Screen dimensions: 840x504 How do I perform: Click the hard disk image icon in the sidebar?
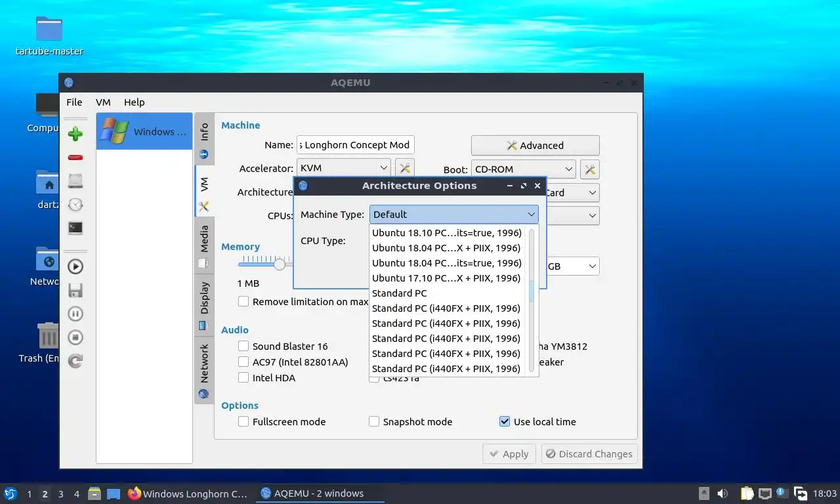tap(75, 181)
